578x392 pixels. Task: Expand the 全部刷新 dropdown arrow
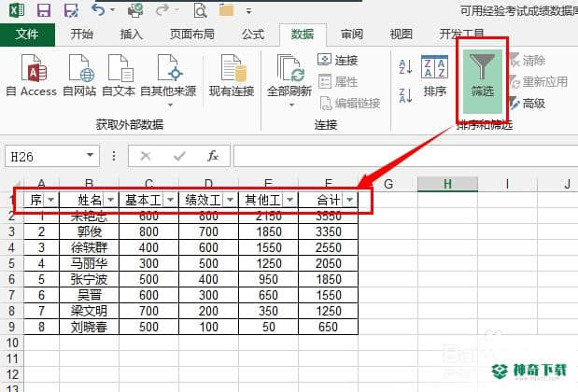291,105
